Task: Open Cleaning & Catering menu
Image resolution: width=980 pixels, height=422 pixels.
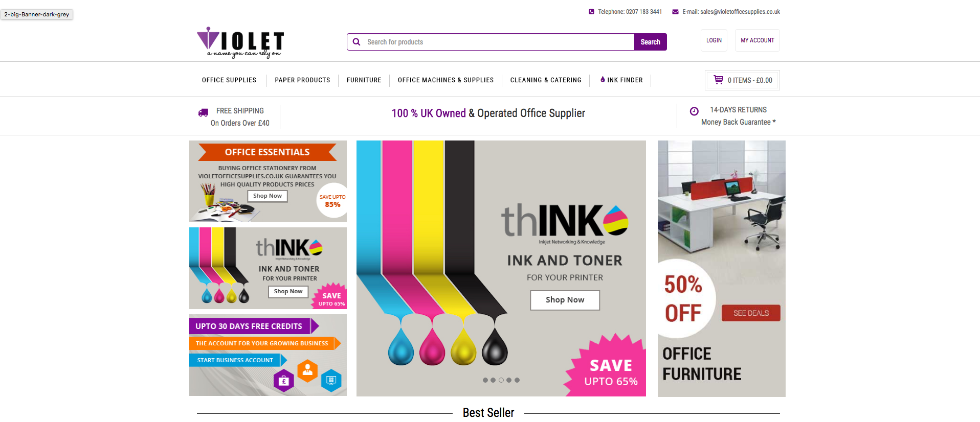Action: coord(546,80)
